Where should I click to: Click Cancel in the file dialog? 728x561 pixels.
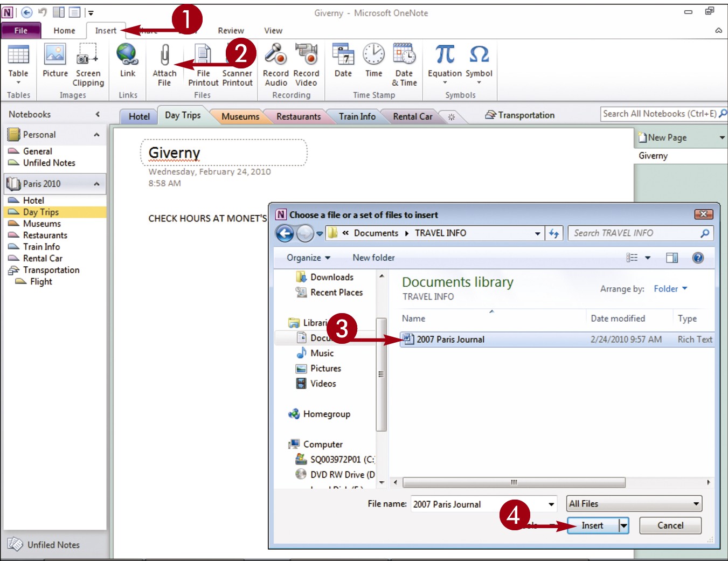(x=670, y=525)
